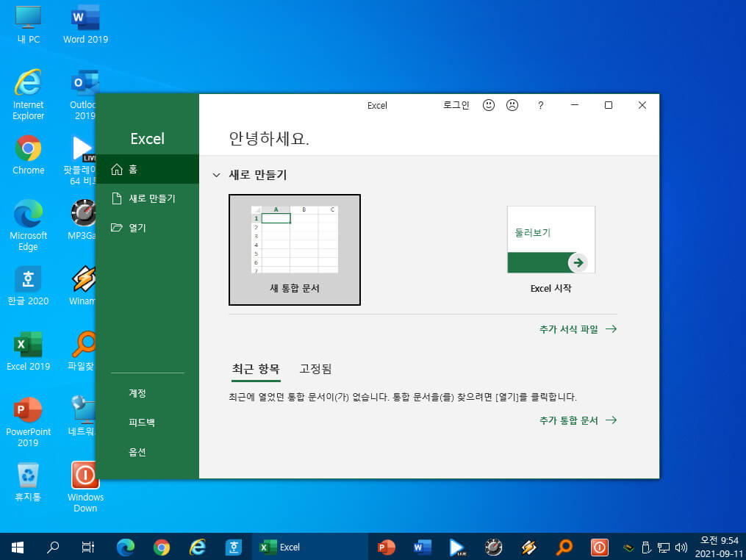
Task: Launch 한글 from the taskbar
Action: point(233,548)
